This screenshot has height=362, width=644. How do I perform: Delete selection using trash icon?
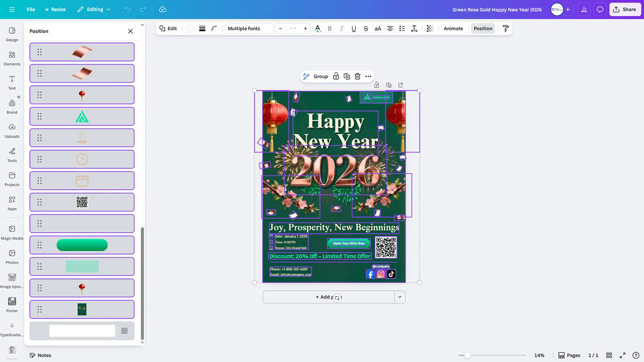pyautogui.click(x=357, y=76)
